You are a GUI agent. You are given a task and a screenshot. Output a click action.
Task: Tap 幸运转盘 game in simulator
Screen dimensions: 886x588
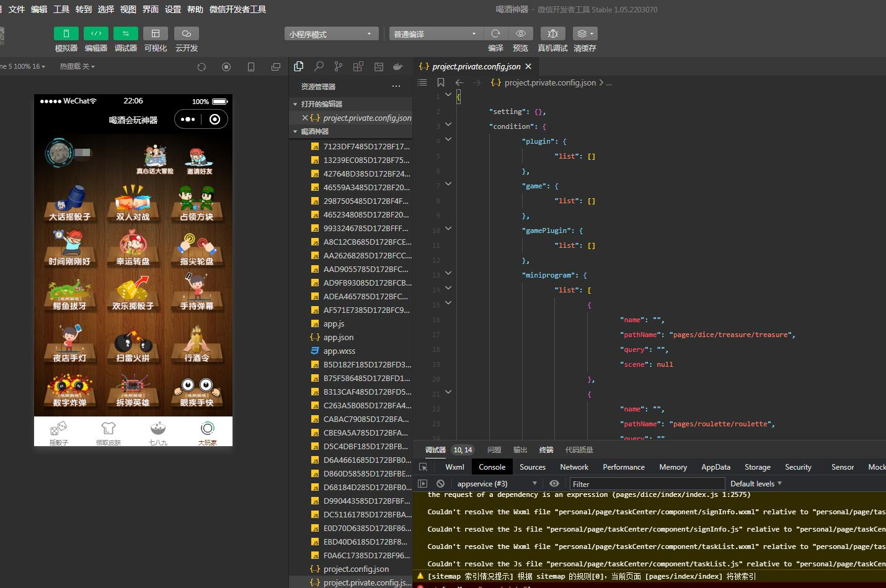(133, 249)
